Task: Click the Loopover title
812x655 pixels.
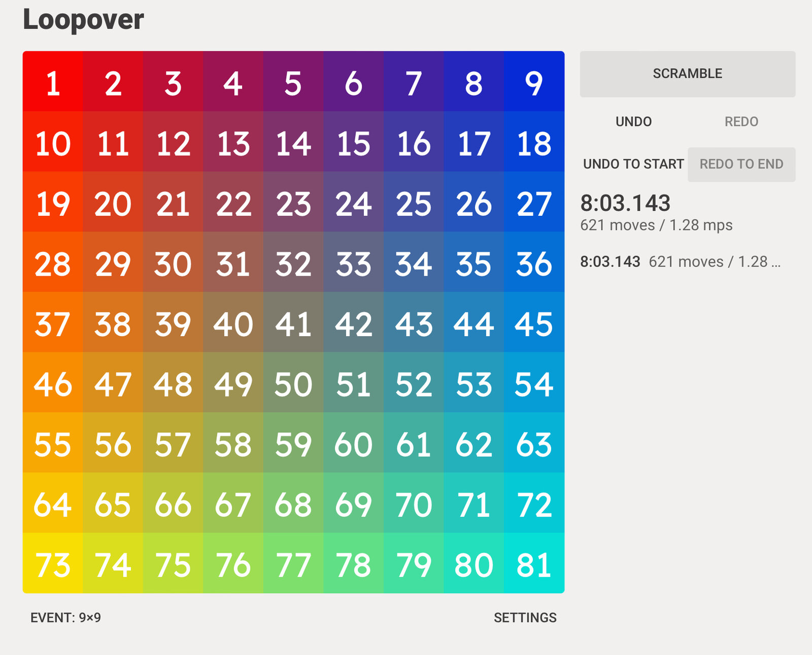Action: [83, 20]
